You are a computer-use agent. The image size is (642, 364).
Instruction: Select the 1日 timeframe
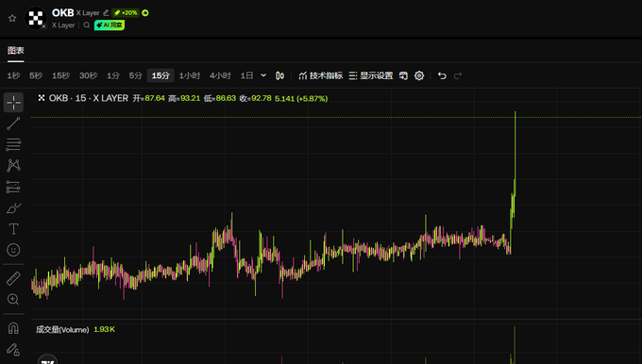click(247, 75)
